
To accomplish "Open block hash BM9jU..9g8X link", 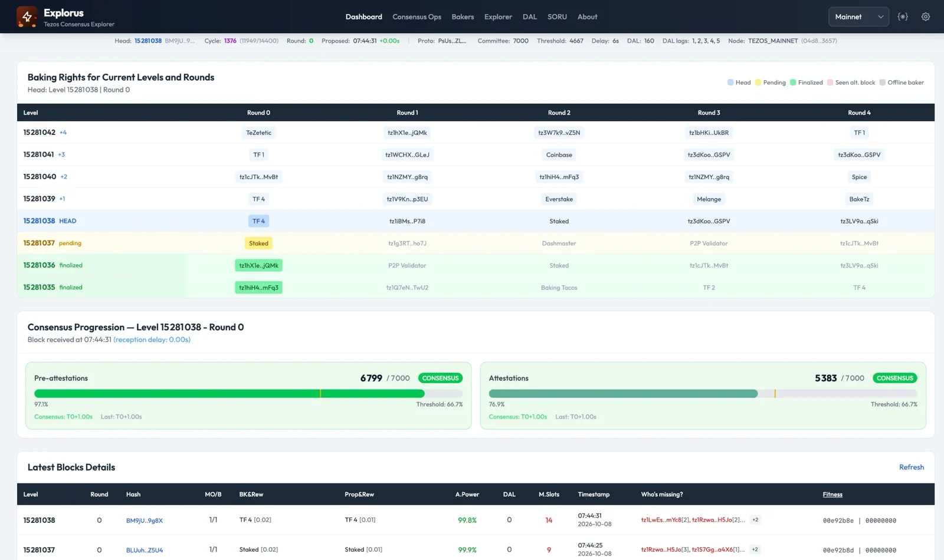I will pos(145,521).
